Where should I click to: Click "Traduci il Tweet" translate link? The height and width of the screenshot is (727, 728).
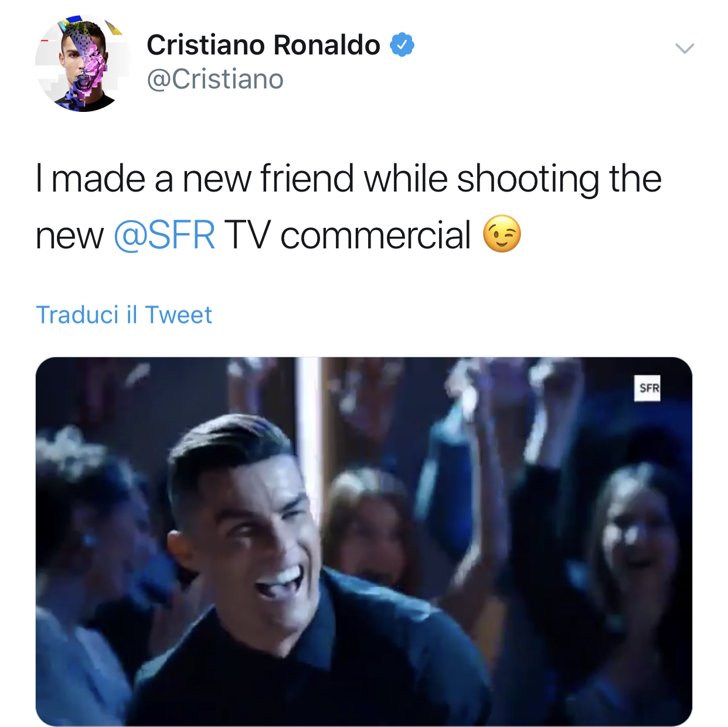click(124, 315)
